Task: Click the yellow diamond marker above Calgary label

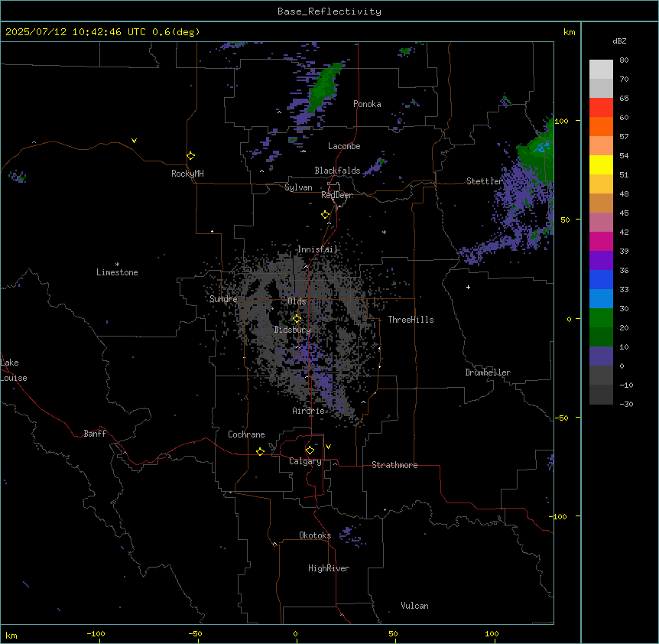Action: tap(310, 450)
